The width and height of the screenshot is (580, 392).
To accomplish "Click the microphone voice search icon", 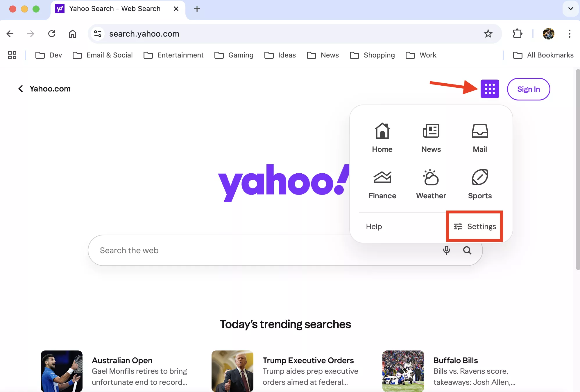I will tap(446, 250).
